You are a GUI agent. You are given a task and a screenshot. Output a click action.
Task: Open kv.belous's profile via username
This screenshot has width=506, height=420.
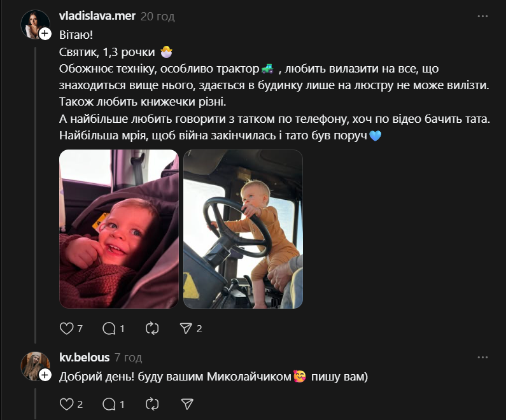84,357
